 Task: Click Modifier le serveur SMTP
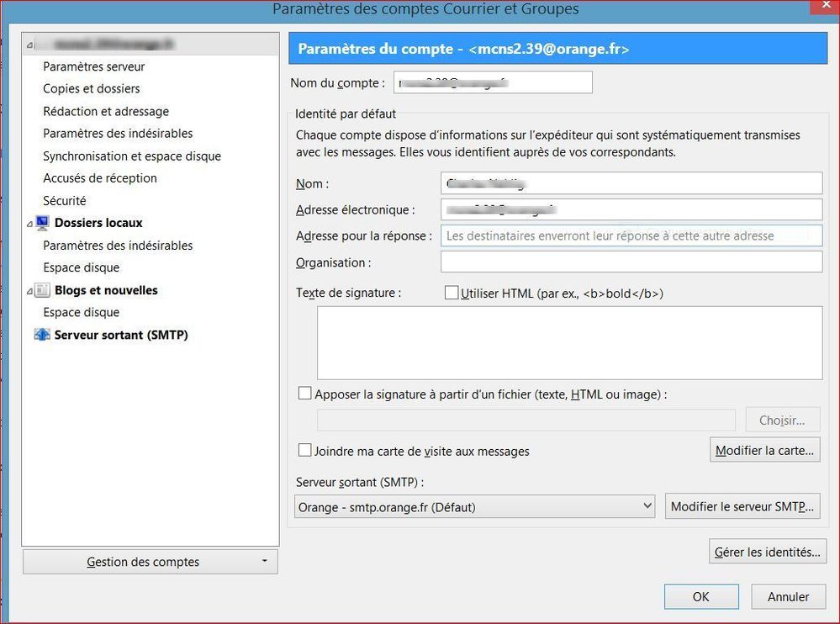point(742,505)
